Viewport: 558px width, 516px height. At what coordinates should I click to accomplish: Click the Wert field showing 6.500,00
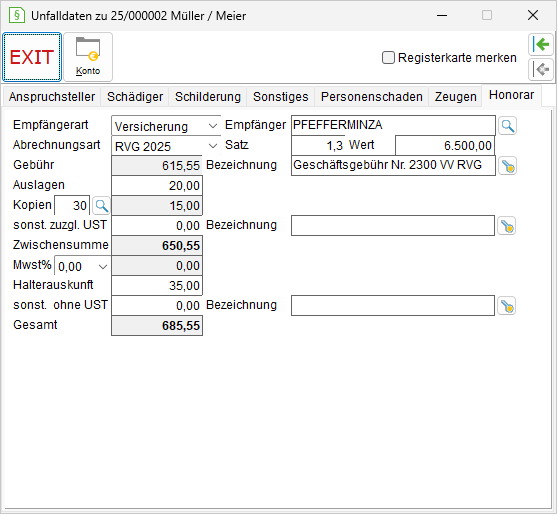coord(445,146)
